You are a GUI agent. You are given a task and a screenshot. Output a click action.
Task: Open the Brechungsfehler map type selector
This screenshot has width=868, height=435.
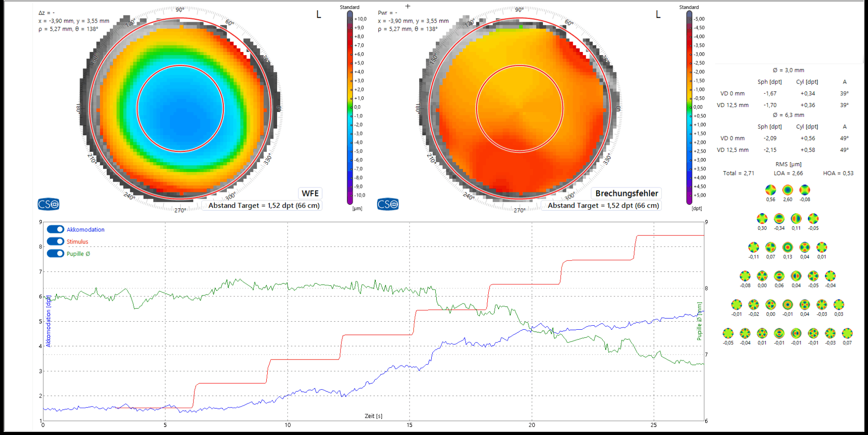tap(626, 193)
